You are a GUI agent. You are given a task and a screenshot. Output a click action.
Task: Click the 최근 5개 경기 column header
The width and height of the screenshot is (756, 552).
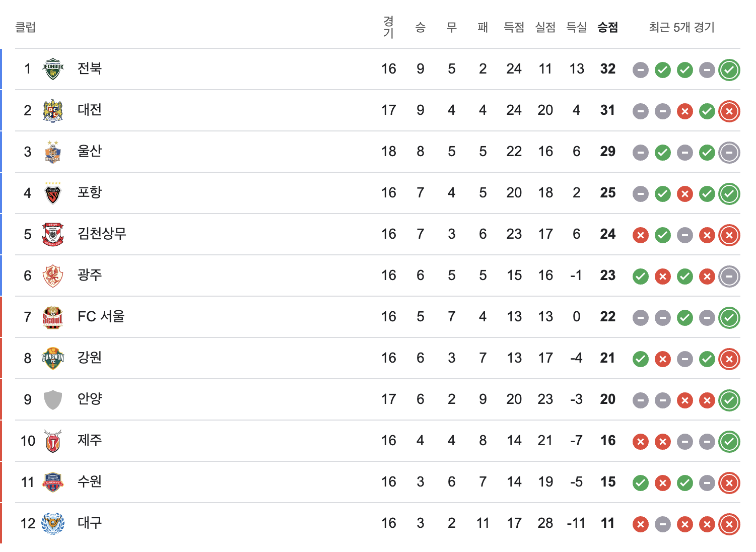681,27
